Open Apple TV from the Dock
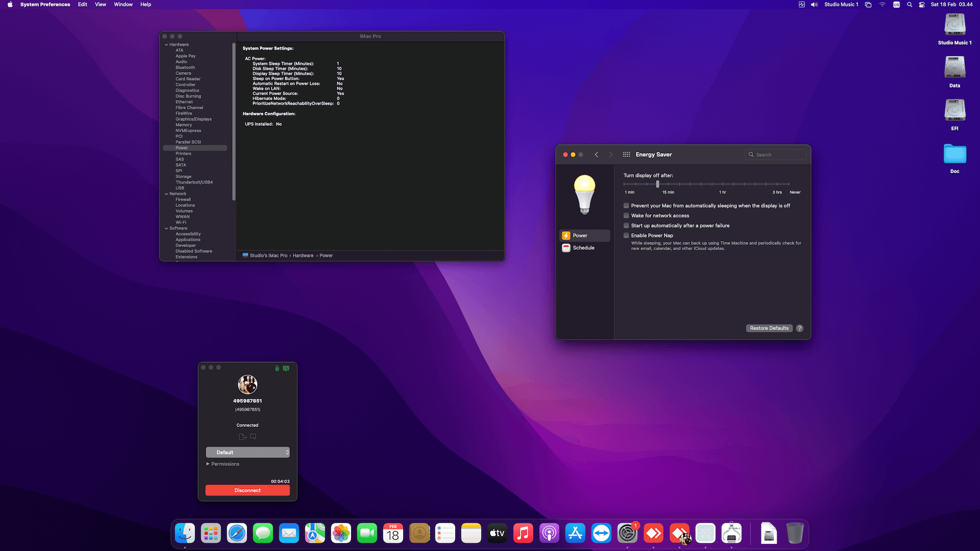 (497, 534)
